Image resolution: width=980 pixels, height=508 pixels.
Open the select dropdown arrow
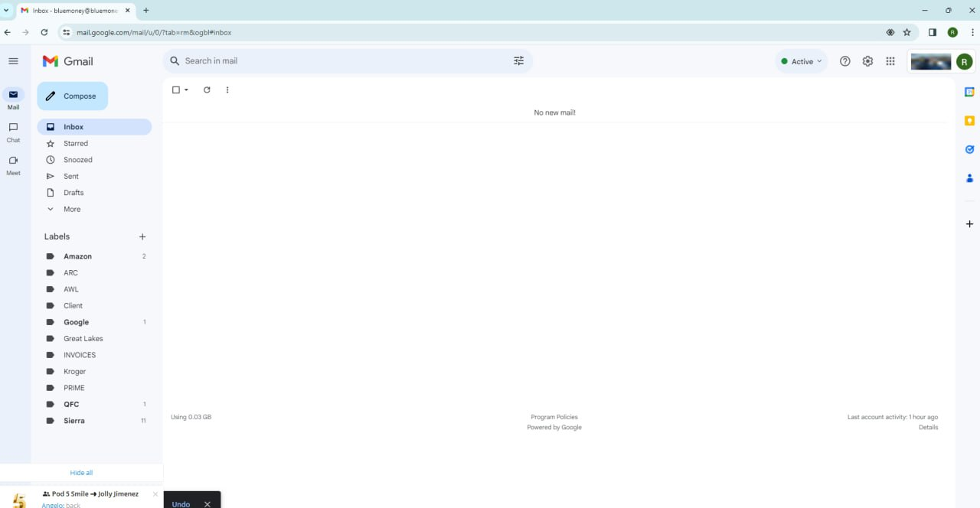[186, 90]
